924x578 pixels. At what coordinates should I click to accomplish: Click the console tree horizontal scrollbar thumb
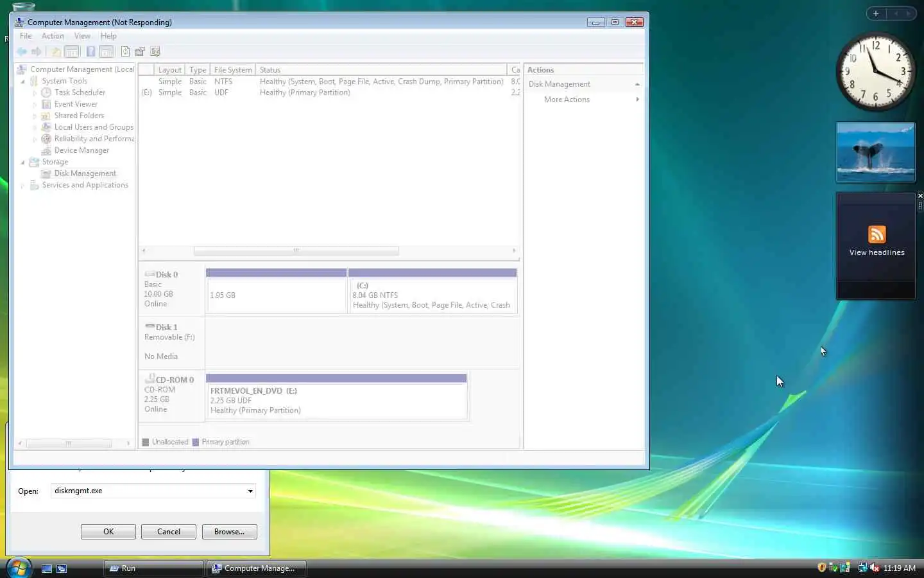point(69,444)
